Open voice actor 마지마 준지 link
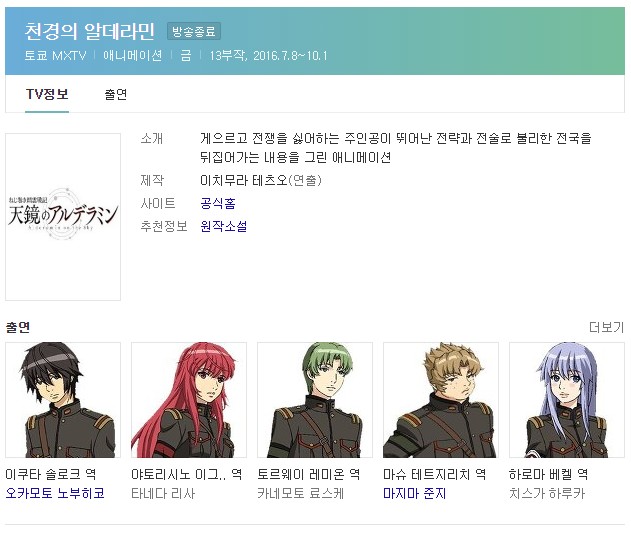This screenshot has height=533, width=631. click(414, 493)
